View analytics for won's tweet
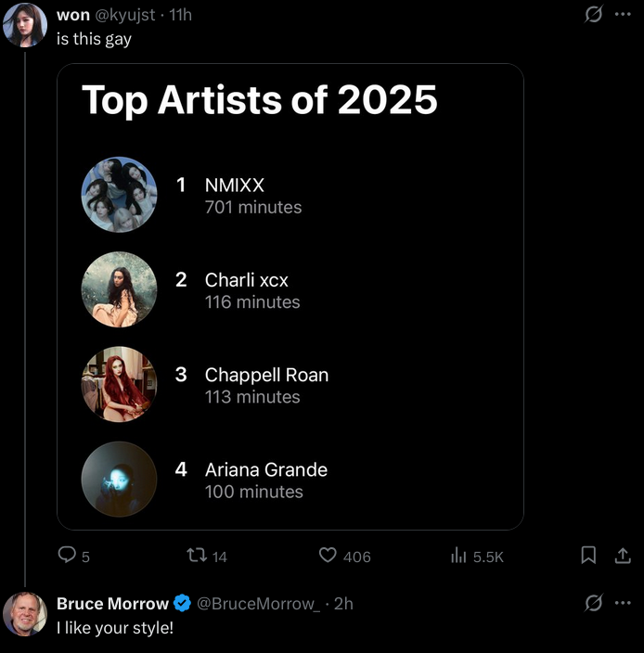 458,556
